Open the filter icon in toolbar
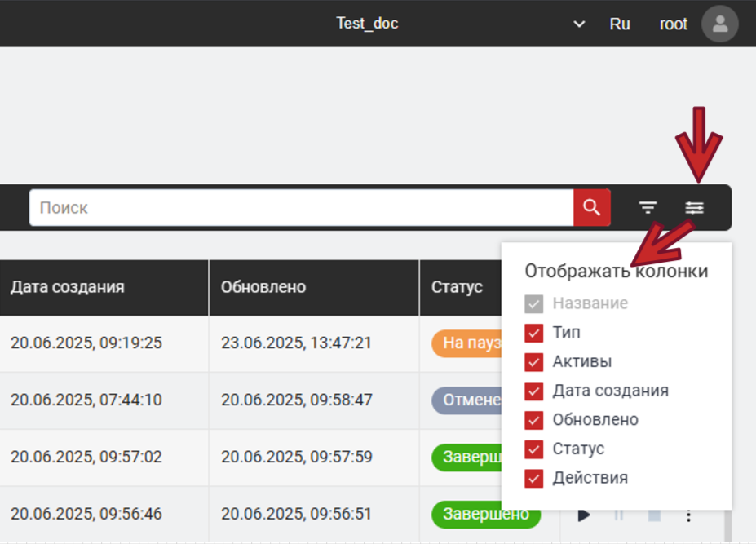Screen dimensions: 756x544 [648, 208]
